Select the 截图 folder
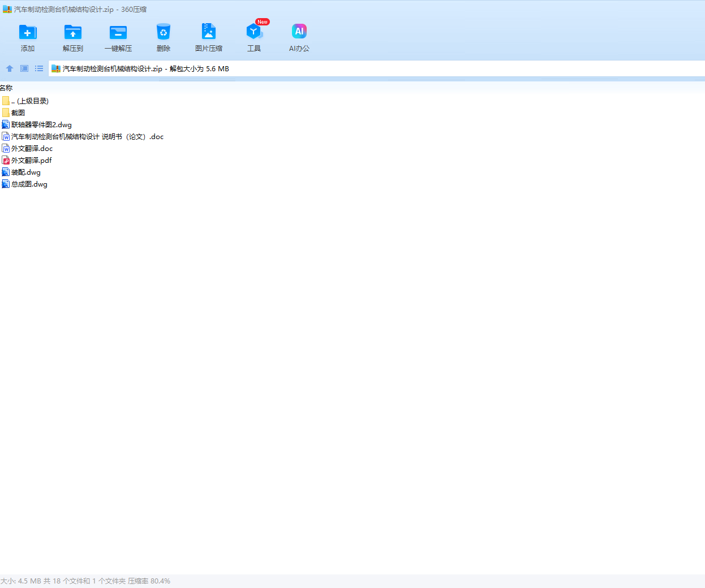705x588 pixels. coord(14,113)
